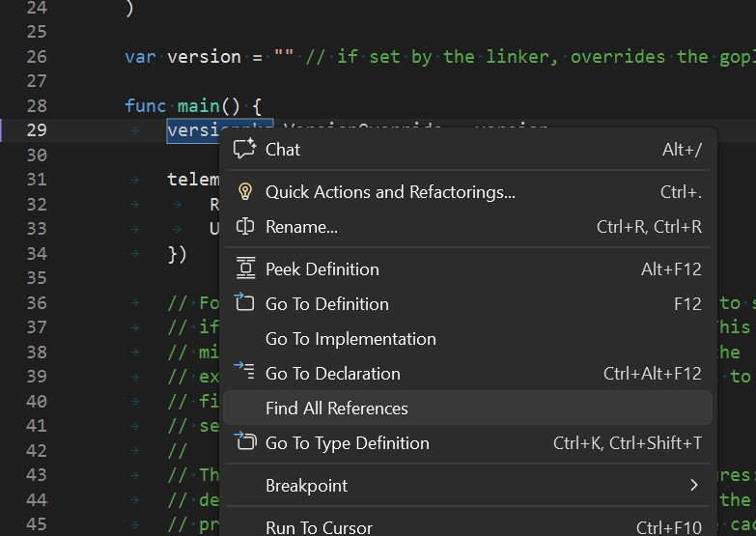Select Go To Declaration
The height and width of the screenshot is (536, 756).
467,374
